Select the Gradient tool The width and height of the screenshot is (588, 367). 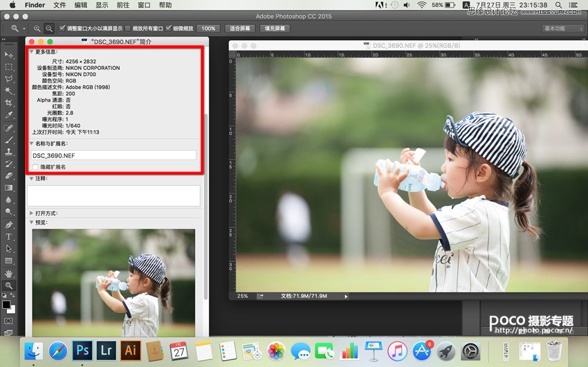coord(8,187)
